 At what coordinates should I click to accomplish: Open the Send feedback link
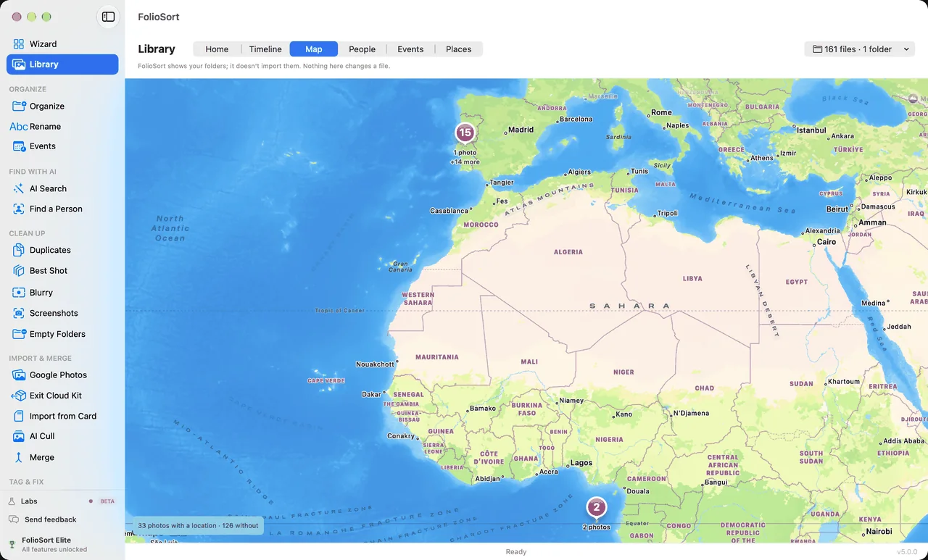tap(51, 519)
